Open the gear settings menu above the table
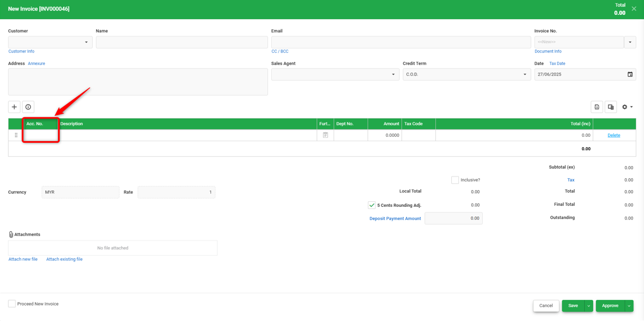Screen dimensions: 644x321 [627, 107]
